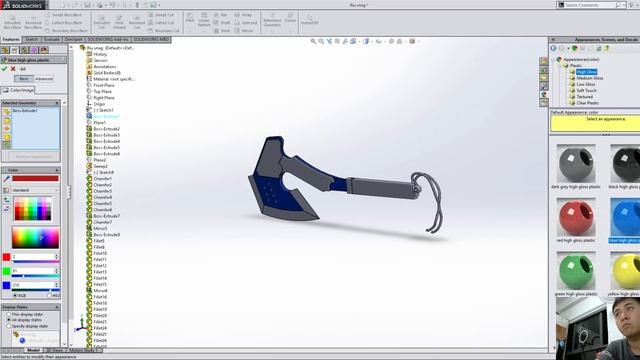The image size is (640, 360).
Task: Switch to the Sketch ribbon tab
Action: (x=31, y=40)
